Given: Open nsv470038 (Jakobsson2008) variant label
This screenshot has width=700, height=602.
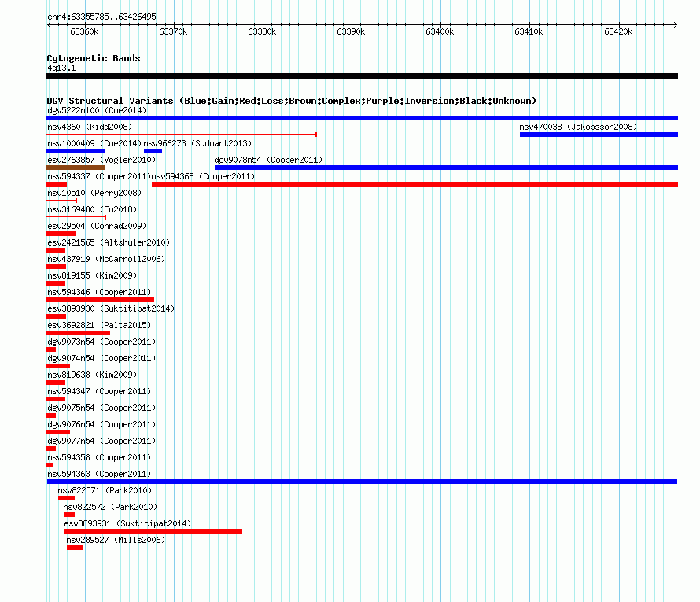Looking at the screenshot, I should (578, 127).
